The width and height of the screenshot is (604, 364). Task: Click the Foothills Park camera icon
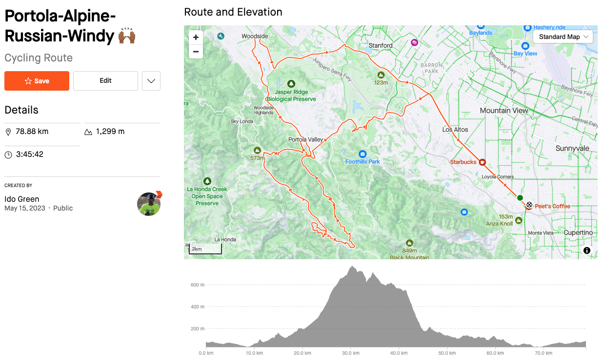[x=362, y=154]
